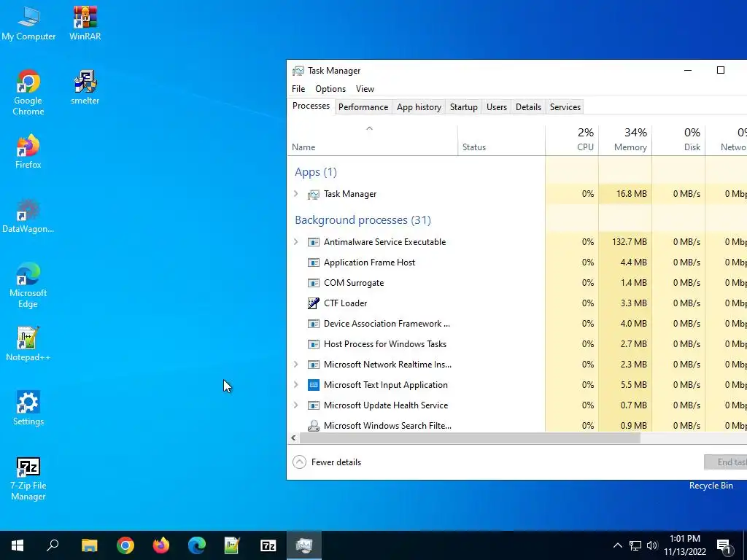
Task: Expand the Task Manager app row
Action: coord(296,194)
